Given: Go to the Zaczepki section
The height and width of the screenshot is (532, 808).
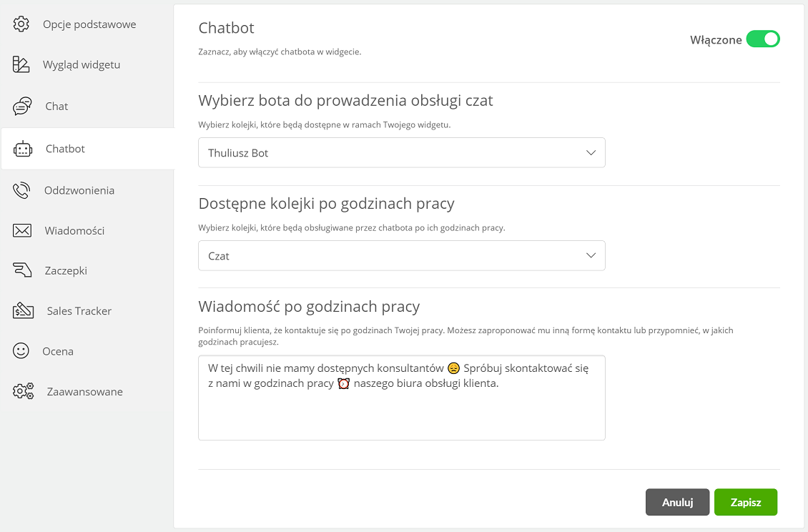Looking at the screenshot, I should click(x=66, y=270).
